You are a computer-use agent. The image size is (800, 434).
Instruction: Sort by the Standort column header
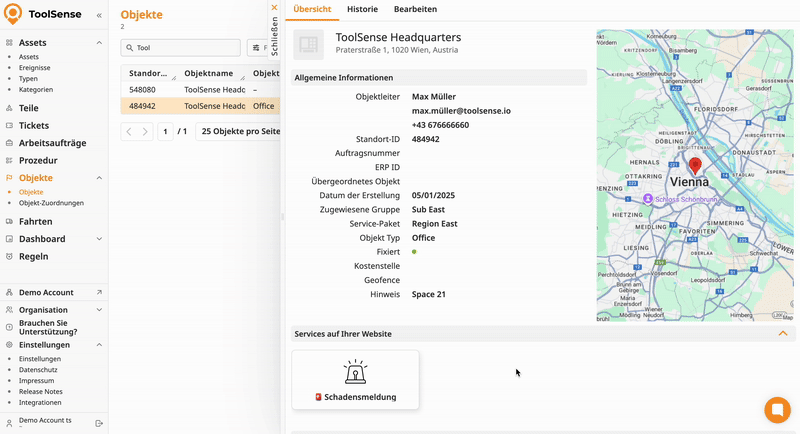148,73
